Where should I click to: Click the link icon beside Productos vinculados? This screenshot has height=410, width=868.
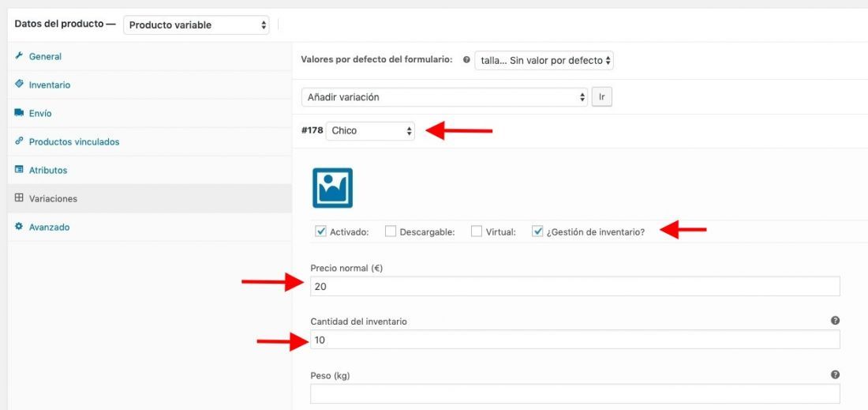(x=19, y=141)
